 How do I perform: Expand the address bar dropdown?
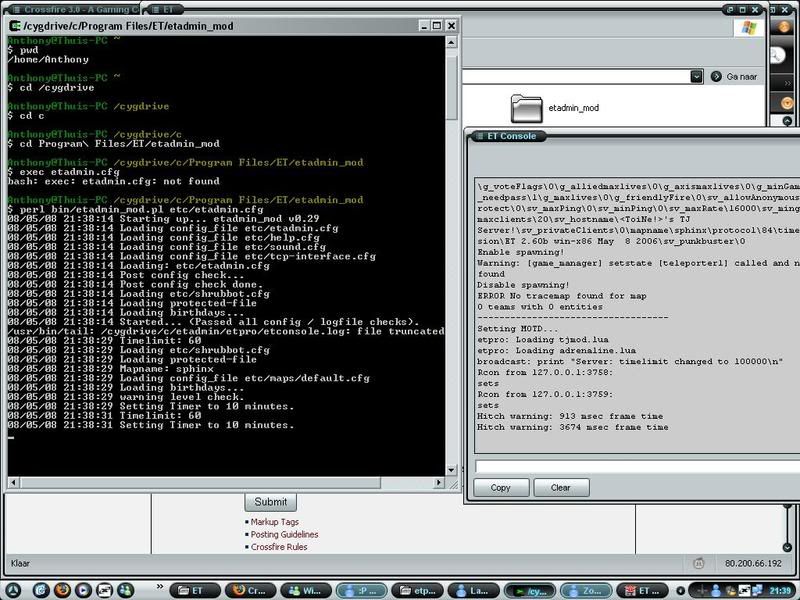[x=696, y=76]
